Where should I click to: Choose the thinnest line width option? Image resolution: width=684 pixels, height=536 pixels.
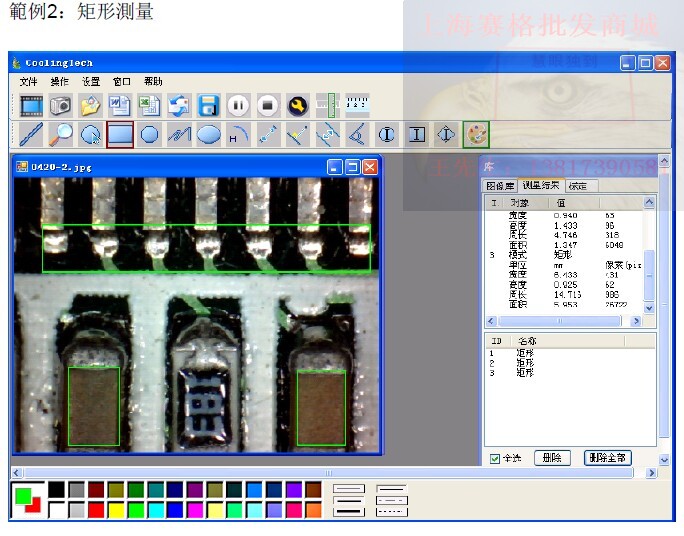pos(349,488)
